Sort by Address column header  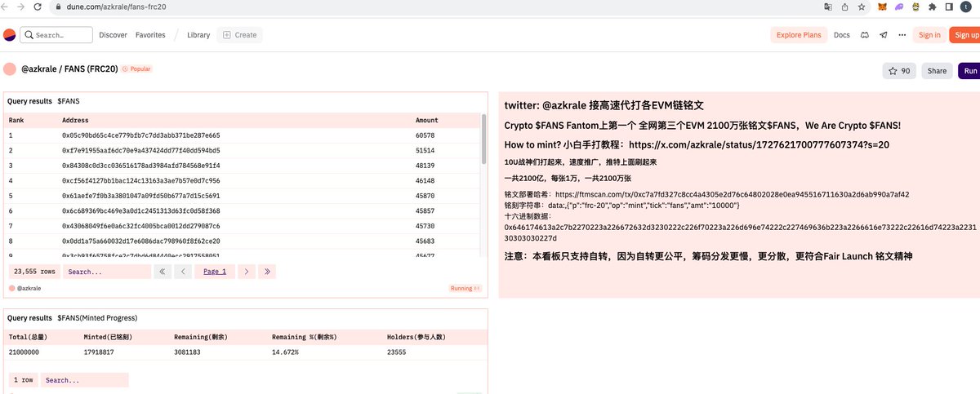(x=75, y=120)
